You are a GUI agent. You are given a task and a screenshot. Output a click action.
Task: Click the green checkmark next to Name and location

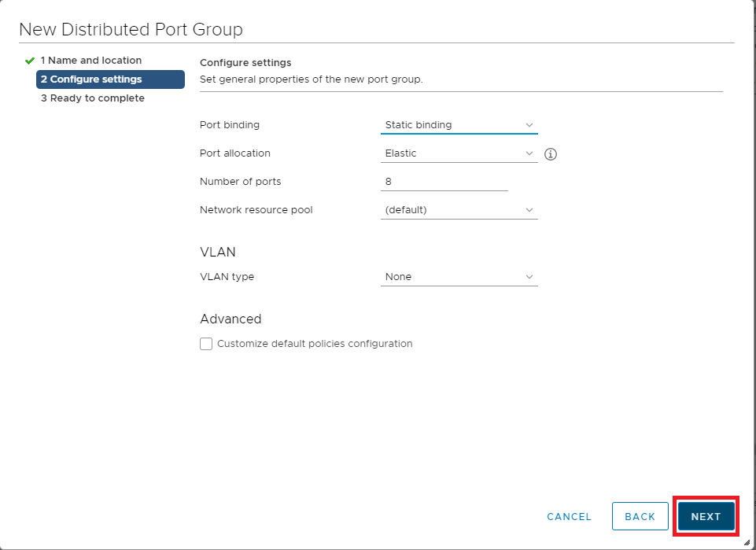30,61
